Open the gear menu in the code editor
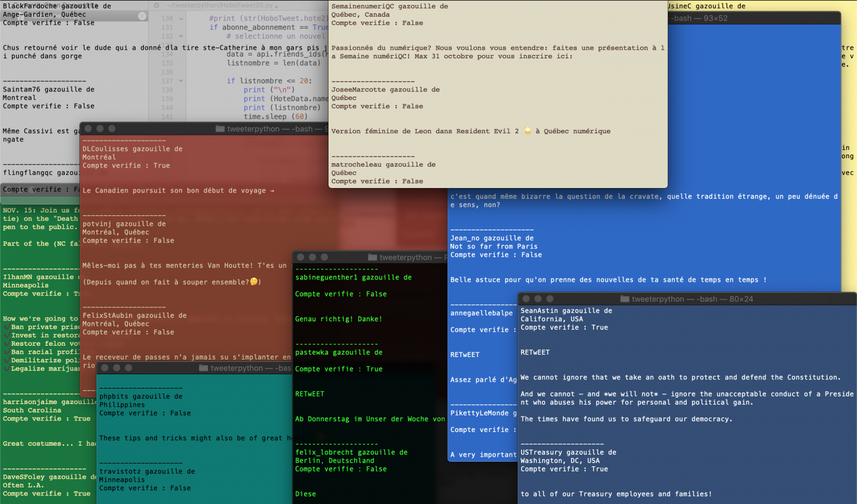This screenshot has height=504, width=857. click(156, 5)
